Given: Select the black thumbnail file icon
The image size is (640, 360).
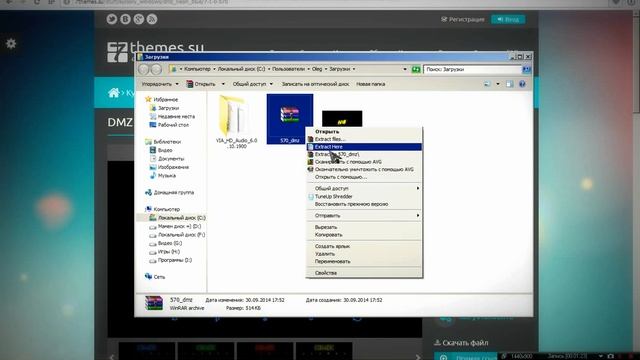Looking at the screenshot, I should (x=342, y=119).
